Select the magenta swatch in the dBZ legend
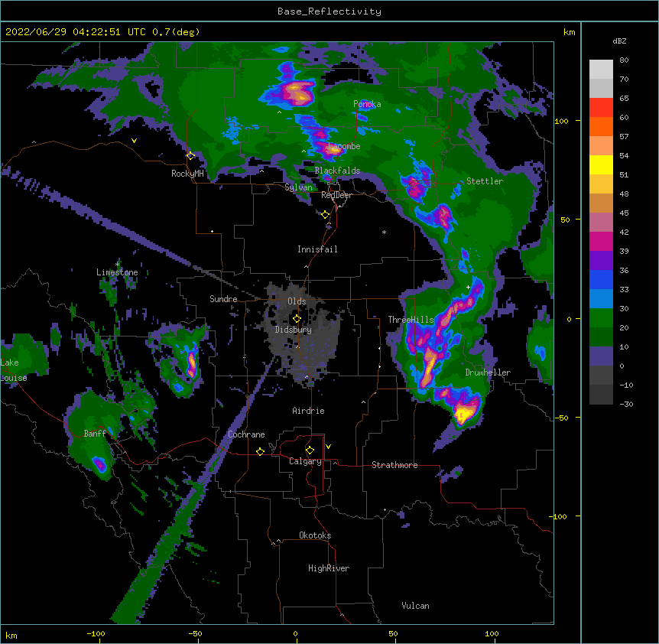Screen dimensions: 659x644 click(x=601, y=241)
